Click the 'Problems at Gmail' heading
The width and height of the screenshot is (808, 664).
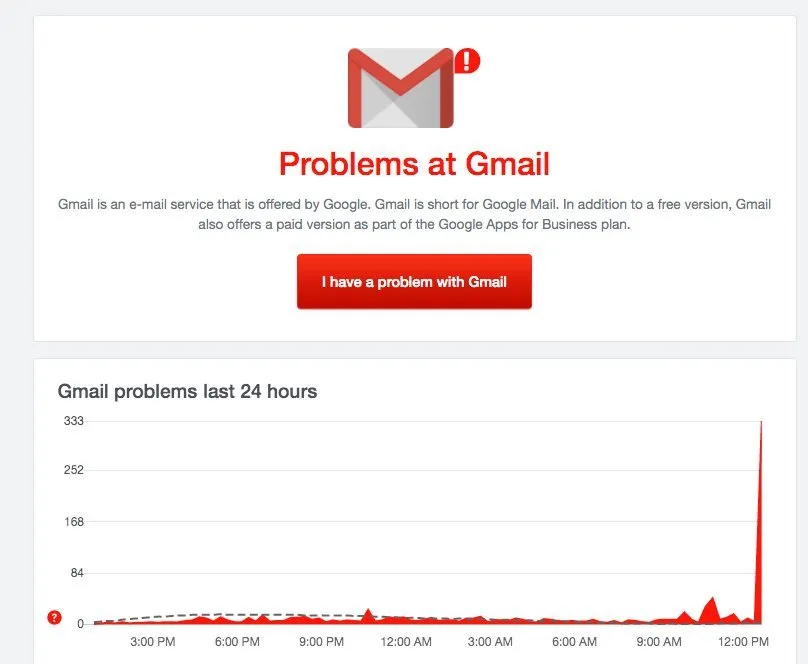coord(414,164)
